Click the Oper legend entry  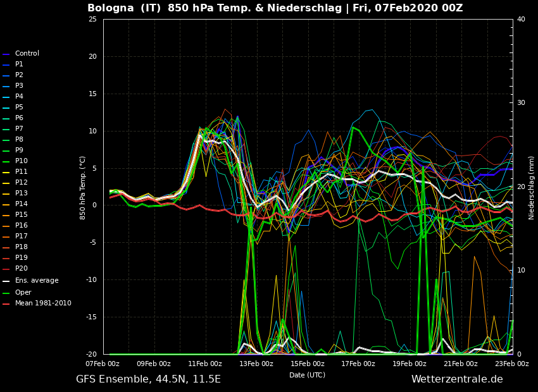pyautogui.click(x=23, y=293)
